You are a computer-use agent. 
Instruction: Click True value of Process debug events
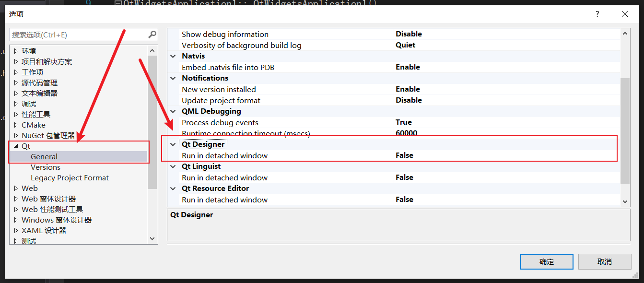[404, 122]
